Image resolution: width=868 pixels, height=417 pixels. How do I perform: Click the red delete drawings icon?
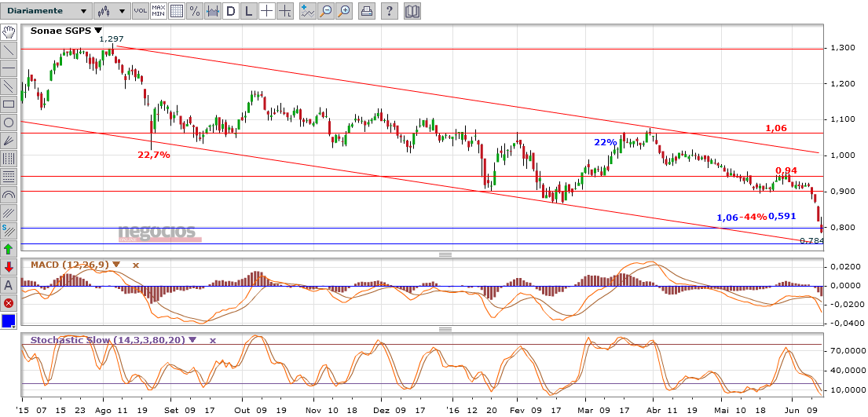tap(9, 303)
